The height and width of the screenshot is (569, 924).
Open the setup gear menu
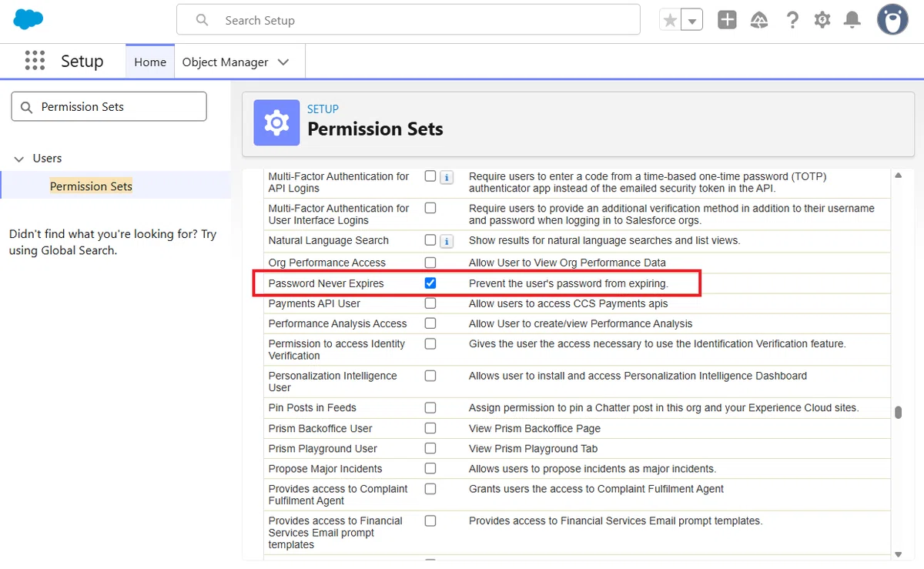pos(822,21)
